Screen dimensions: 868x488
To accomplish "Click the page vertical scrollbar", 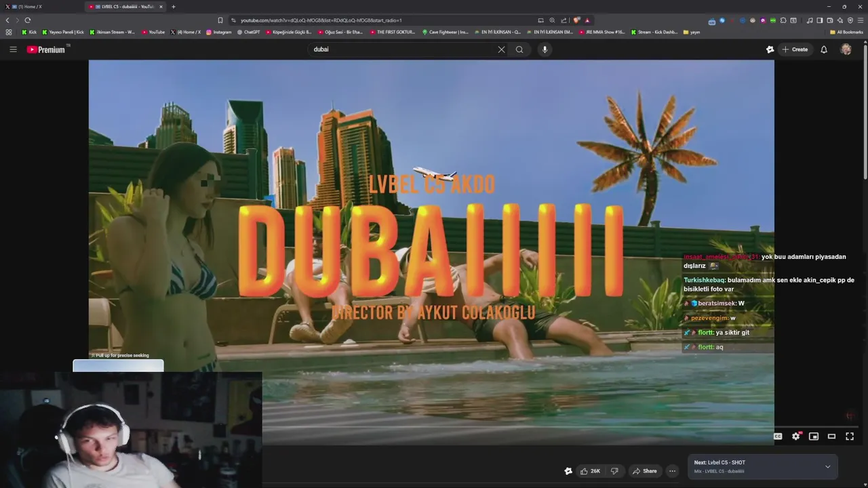I will click(x=865, y=112).
